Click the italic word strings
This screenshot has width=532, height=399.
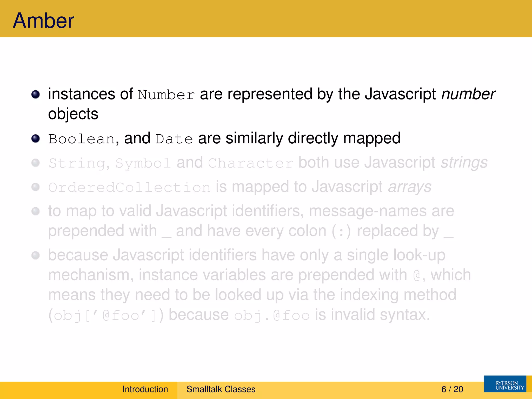464,163
